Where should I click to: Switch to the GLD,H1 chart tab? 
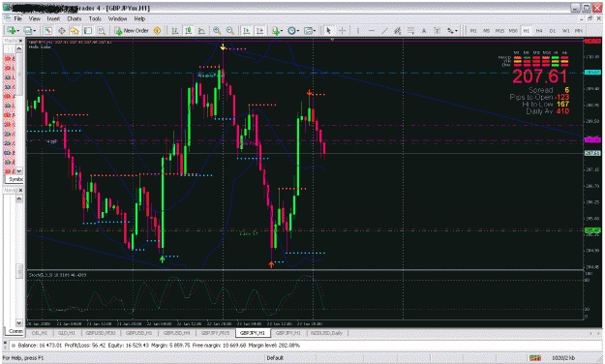click(x=67, y=333)
